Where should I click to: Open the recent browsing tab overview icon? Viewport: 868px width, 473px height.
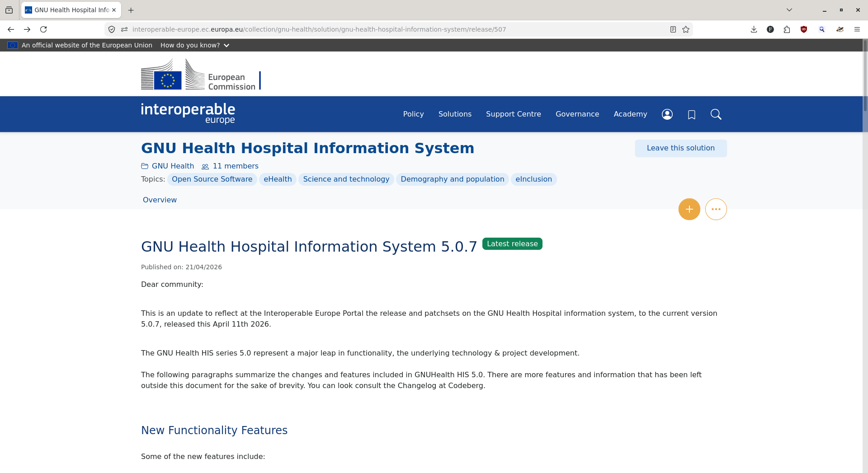pos(9,10)
